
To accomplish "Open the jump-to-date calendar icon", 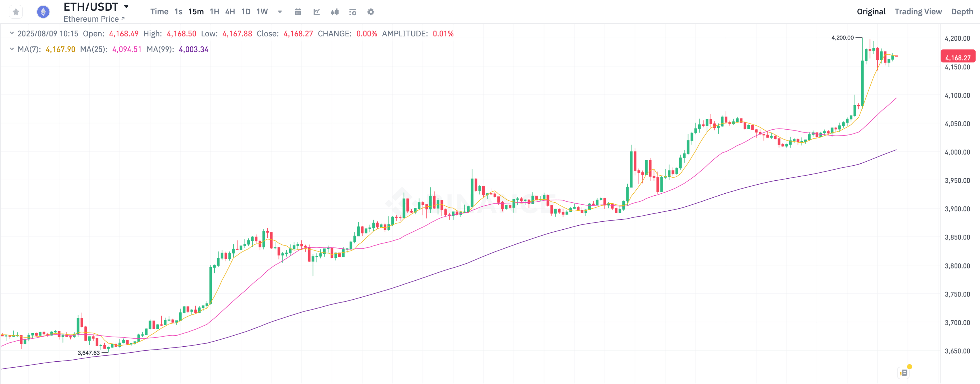I will click(x=298, y=12).
